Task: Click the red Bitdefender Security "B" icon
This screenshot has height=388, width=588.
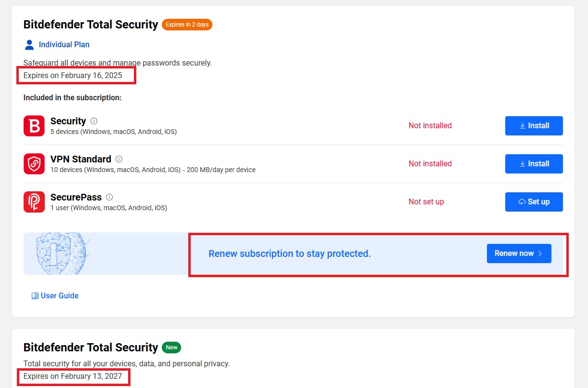Action: (x=34, y=126)
